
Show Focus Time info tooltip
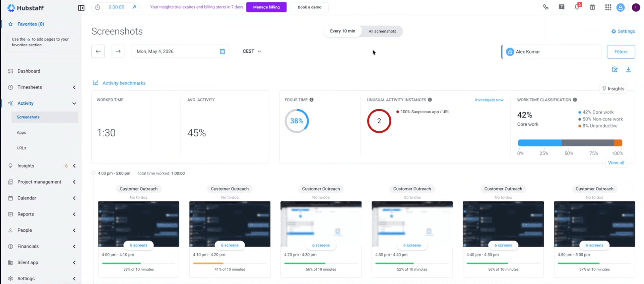point(312,100)
